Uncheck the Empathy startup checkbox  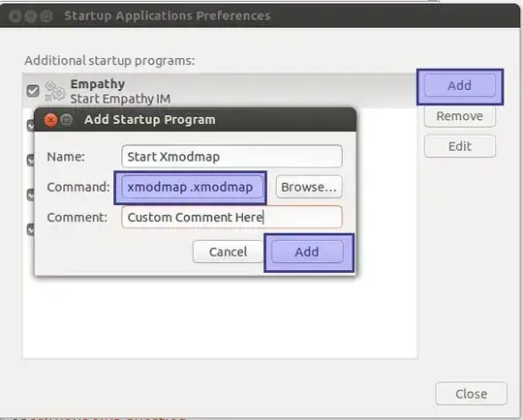pos(33,91)
